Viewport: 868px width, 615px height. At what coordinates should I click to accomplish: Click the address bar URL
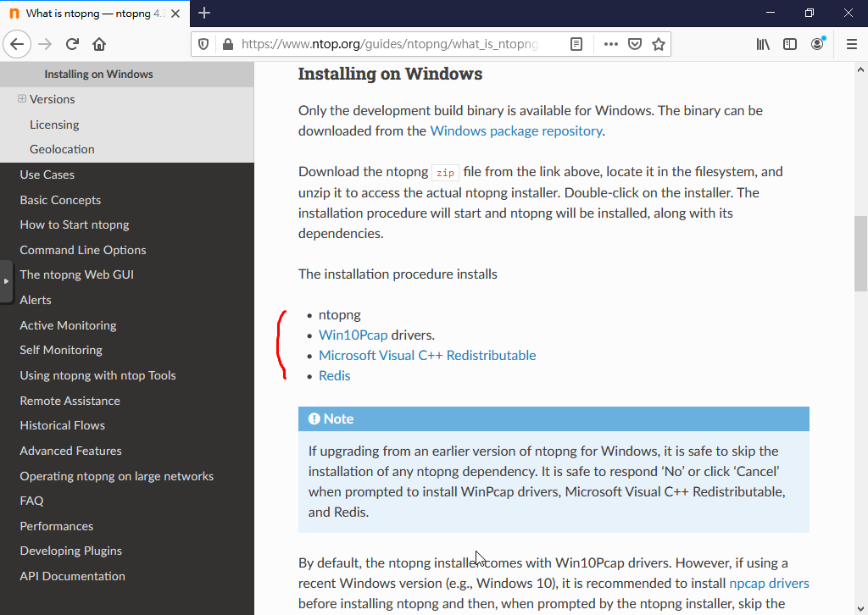pyautogui.click(x=390, y=44)
